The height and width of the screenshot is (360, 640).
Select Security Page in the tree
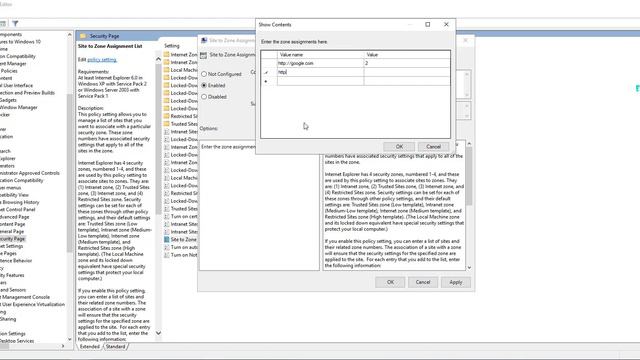(x=12, y=239)
